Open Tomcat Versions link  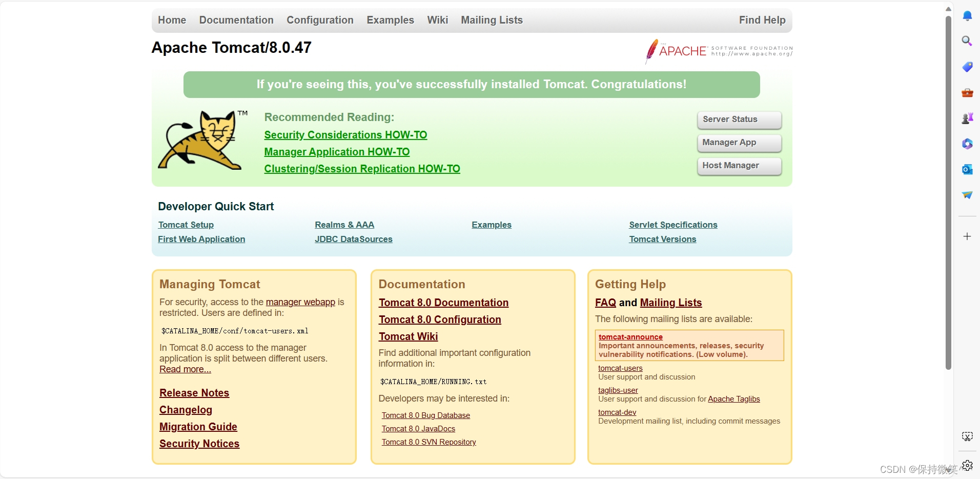click(662, 239)
